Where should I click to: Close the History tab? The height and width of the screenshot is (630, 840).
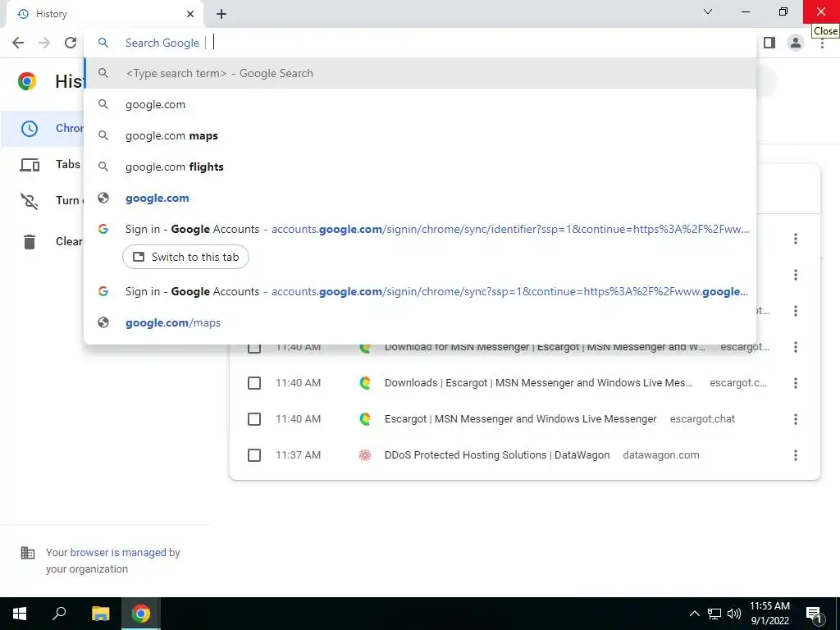click(x=190, y=14)
